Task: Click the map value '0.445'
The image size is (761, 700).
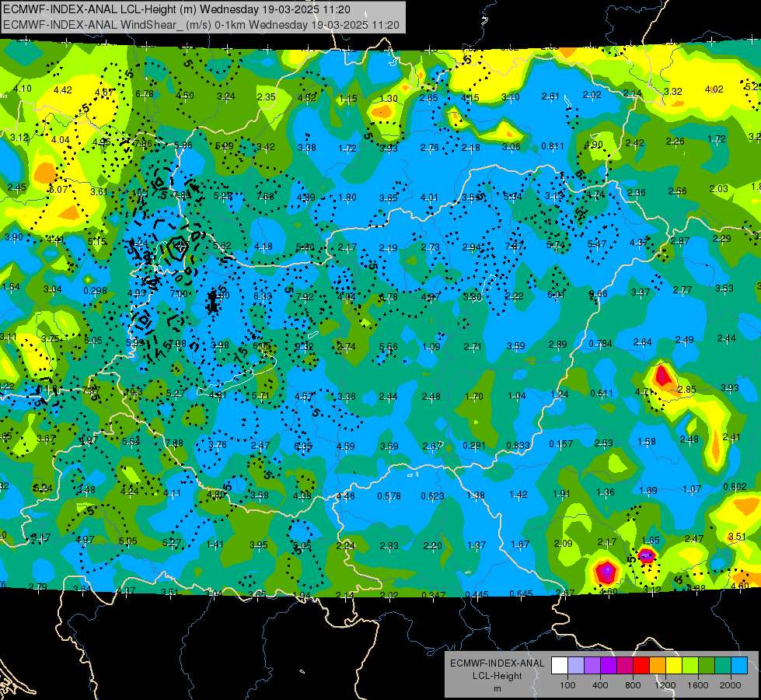Action: pyautogui.click(x=477, y=594)
